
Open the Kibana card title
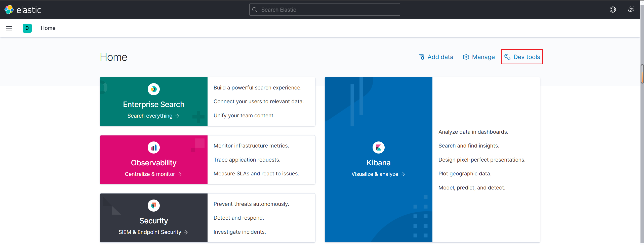379,163
